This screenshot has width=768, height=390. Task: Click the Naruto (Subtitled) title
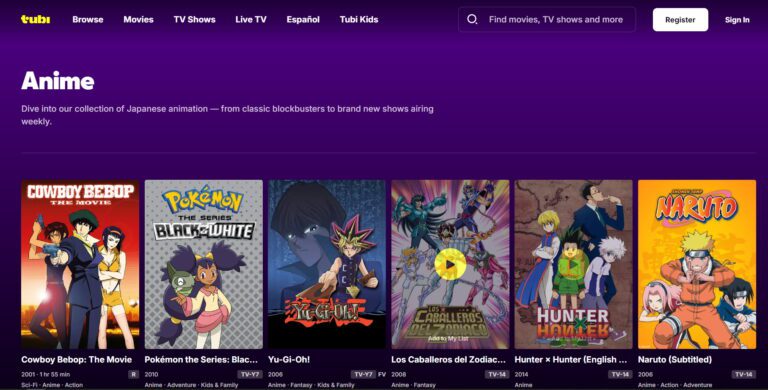675,360
